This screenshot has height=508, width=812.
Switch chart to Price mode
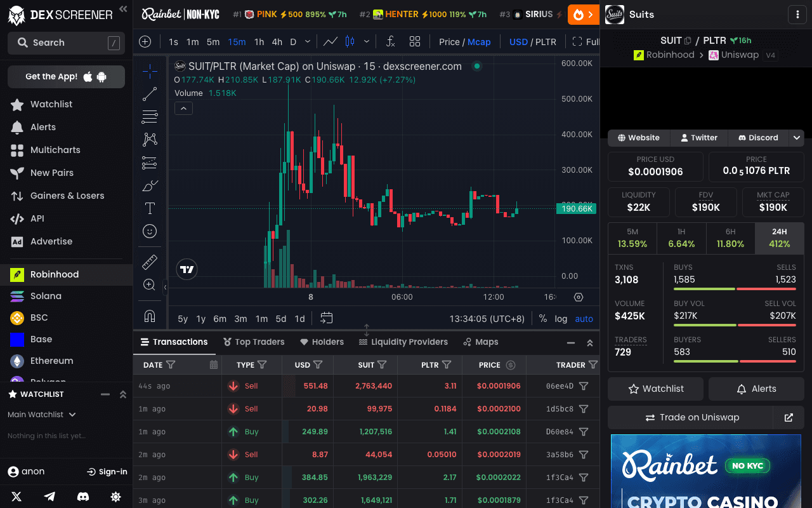coord(449,42)
